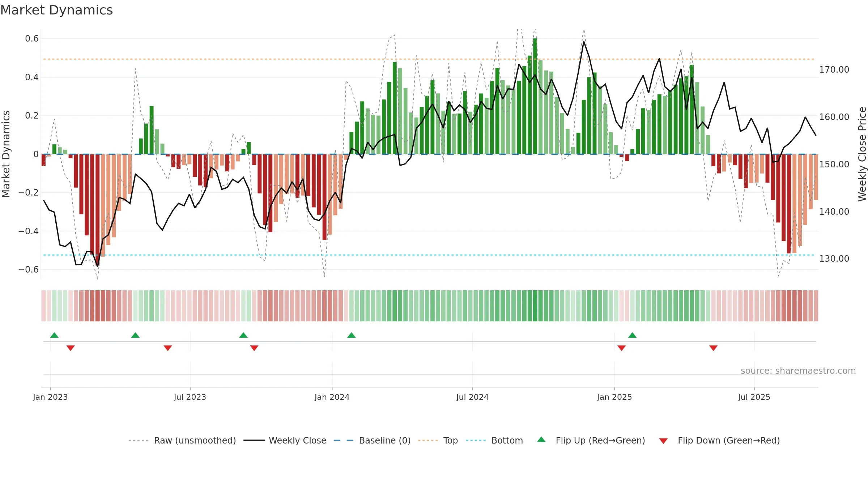Viewport: 868px width, 488px height.
Task: Click the source: sharemaestro.com text
Action: (798, 371)
